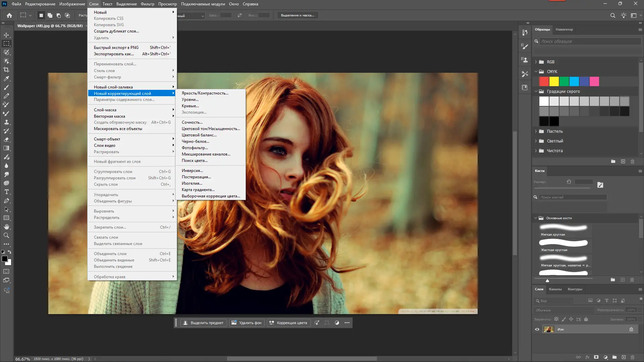This screenshot has width=644, height=362.
Task: Select the Hand tool
Action: 6,227
